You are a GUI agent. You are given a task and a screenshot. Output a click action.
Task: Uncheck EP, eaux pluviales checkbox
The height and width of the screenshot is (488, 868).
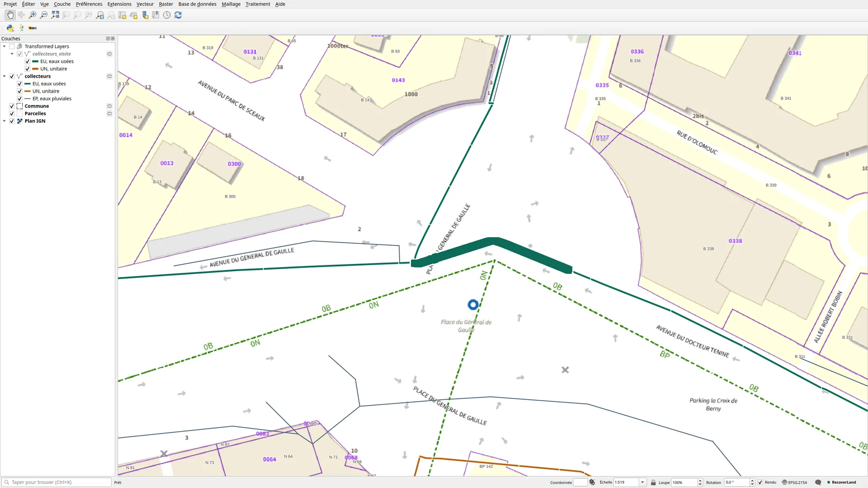[19, 99]
